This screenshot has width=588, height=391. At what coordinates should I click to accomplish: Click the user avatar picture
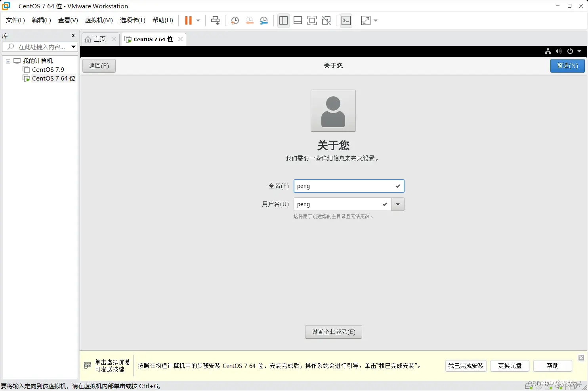tap(333, 111)
